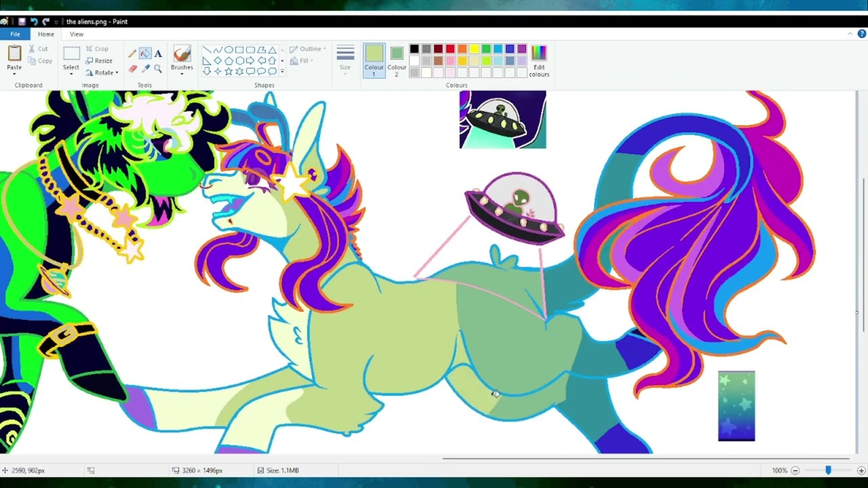Pick the black colour swatch

pos(414,49)
